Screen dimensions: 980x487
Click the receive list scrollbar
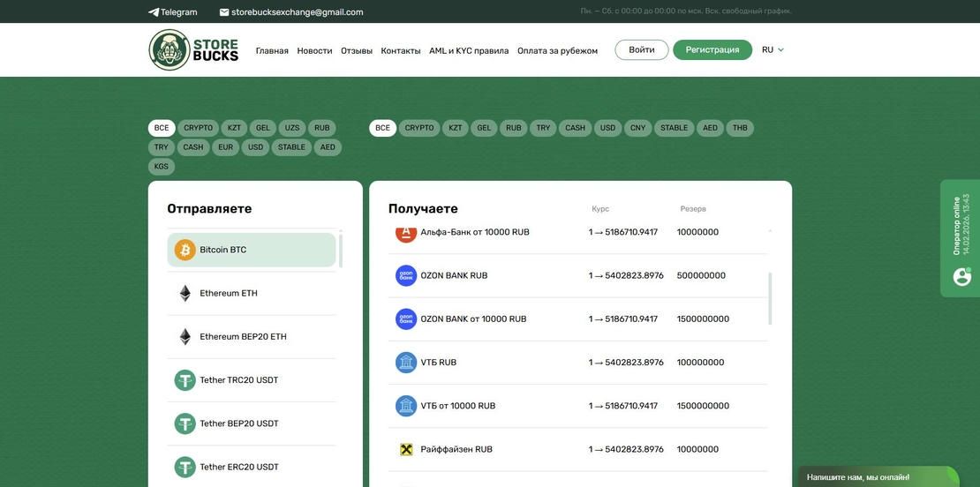pyautogui.click(x=770, y=298)
